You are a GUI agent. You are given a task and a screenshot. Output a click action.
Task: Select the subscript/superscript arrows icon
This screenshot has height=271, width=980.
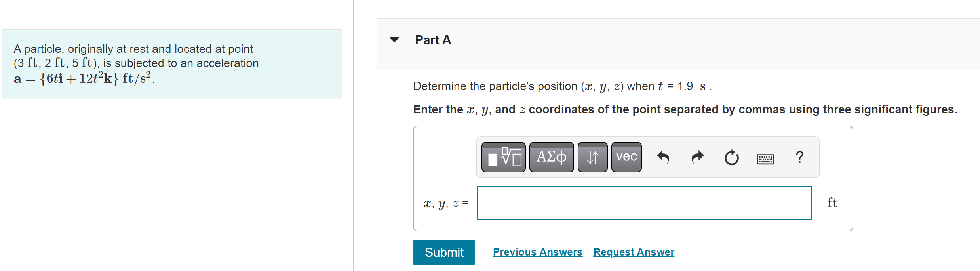tap(592, 157)
